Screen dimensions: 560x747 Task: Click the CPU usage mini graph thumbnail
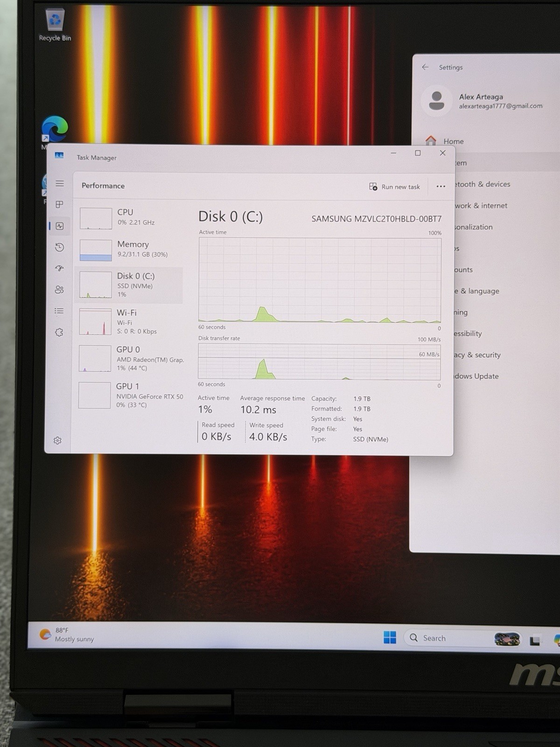pos(96,218)
